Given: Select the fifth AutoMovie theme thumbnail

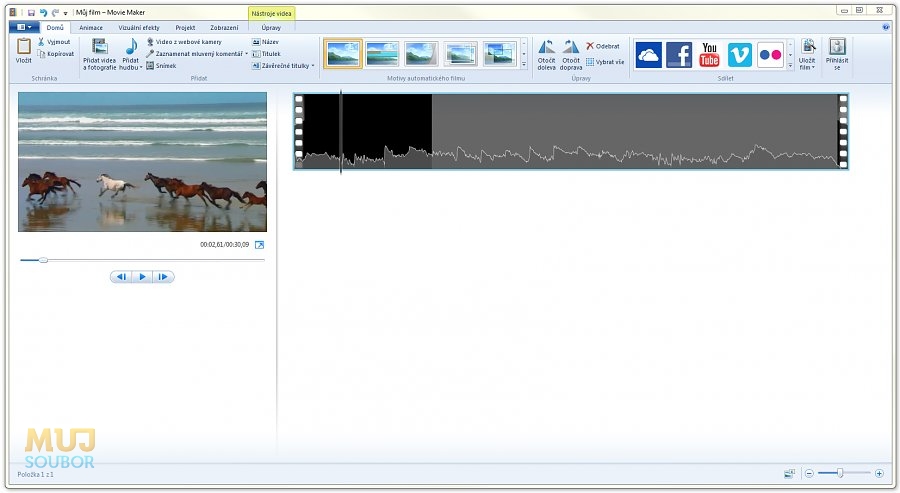Looking at the screenshot, I should pos(499,54).
